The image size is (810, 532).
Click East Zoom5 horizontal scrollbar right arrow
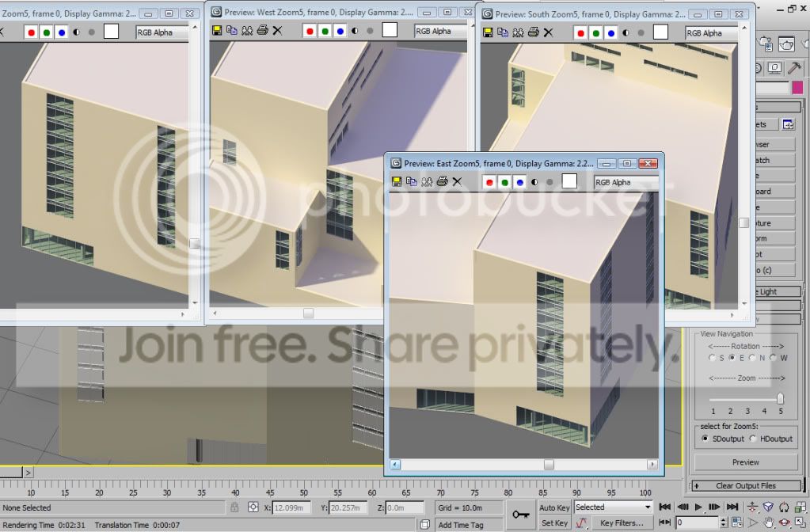652,465
